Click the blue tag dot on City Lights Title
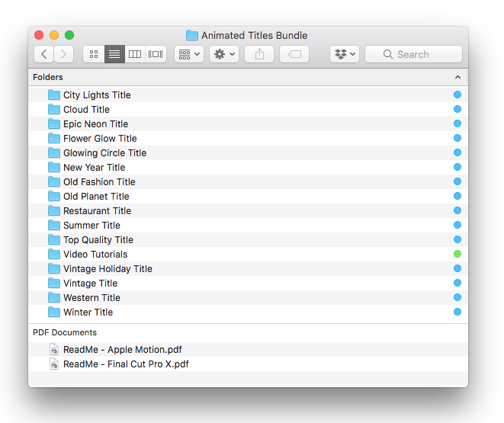The image size is (504, 423). pos(457,95)
